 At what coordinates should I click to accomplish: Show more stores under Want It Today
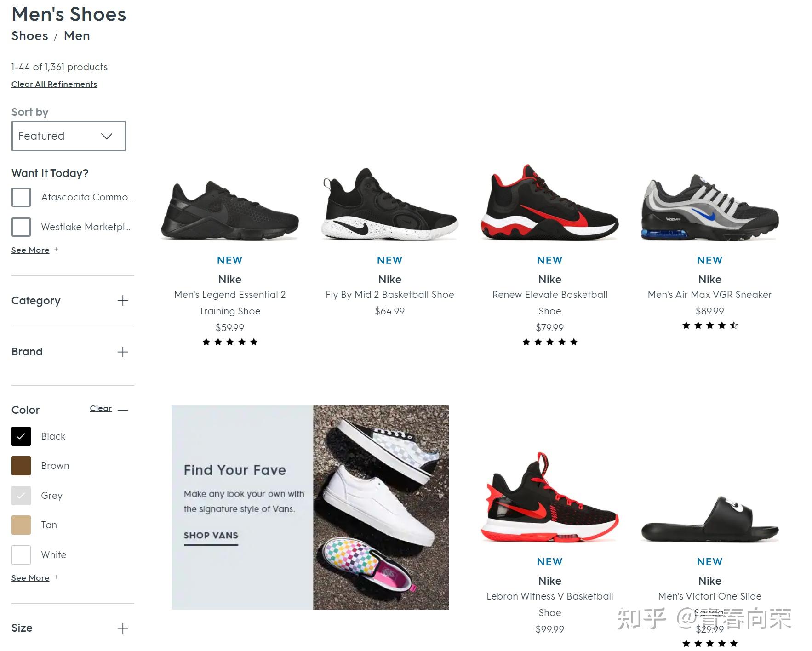[x=30, y=250]
